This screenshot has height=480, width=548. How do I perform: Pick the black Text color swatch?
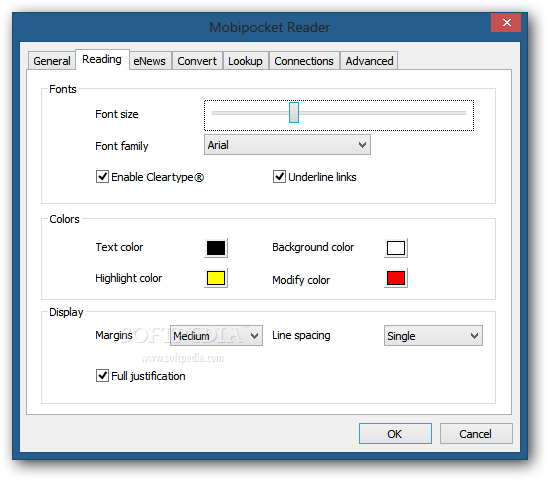216,248
